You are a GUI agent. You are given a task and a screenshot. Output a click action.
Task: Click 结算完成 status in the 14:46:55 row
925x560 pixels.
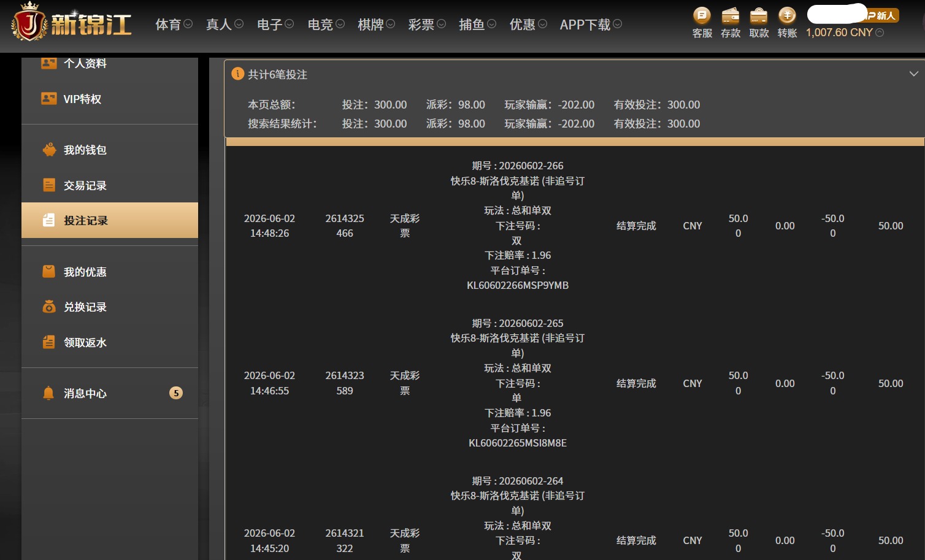[636, 383]
